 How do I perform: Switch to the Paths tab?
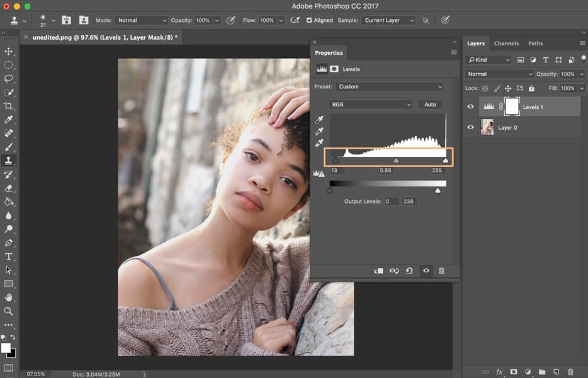tap(535, 43)
